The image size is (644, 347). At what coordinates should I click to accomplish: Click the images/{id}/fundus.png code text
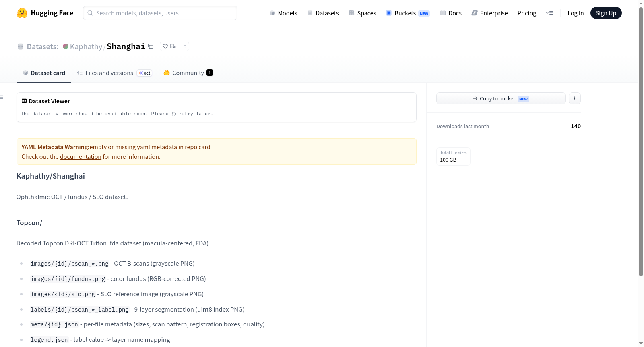[68, 279]
